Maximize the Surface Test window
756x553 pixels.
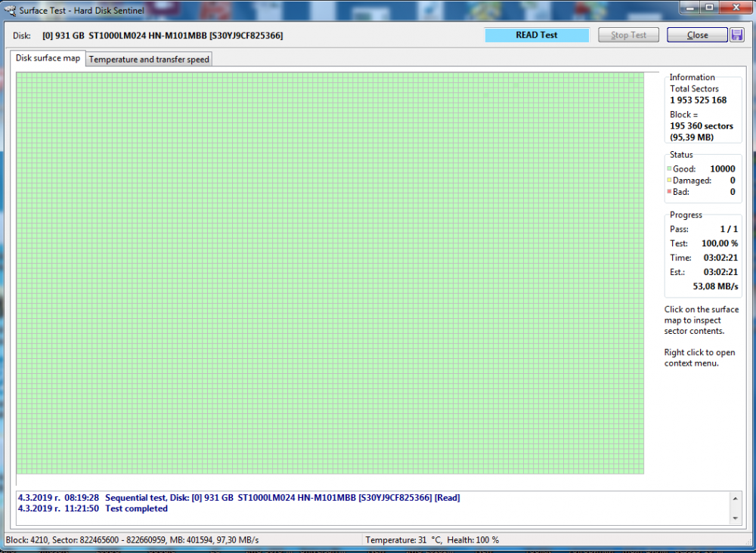(709, 8)
